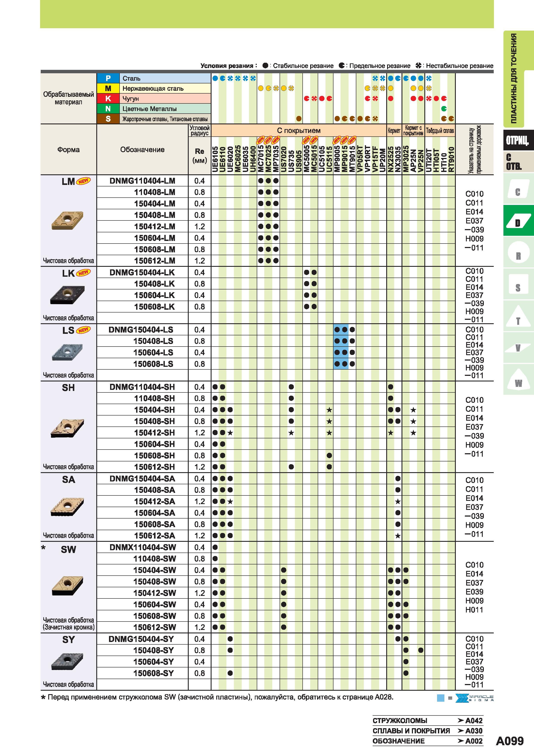This screenshot has height=756, width=534.
Task: Click the 150612-SA designation row
Action: (x=154, y=536)
